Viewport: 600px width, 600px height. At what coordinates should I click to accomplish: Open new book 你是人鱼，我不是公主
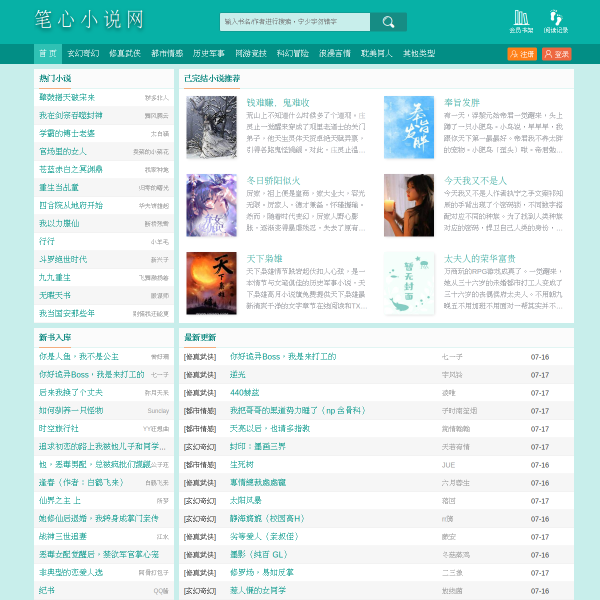(x=79, y=356)
